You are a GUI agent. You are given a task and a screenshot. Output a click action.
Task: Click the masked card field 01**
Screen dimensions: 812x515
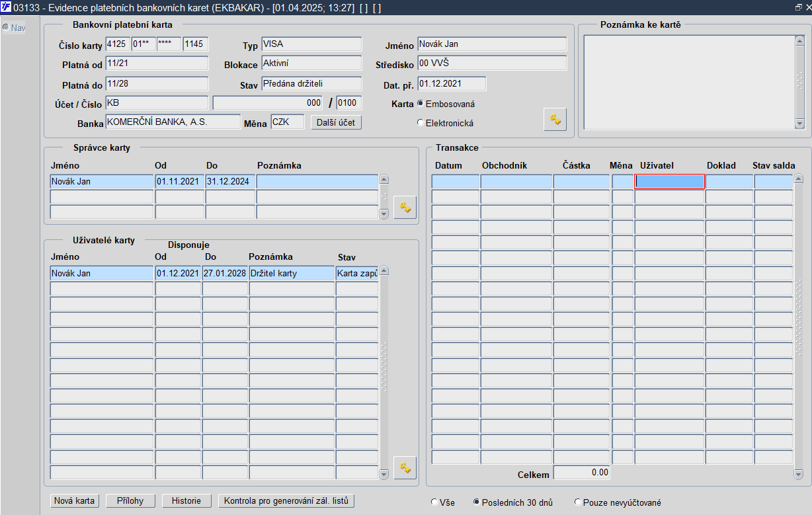point(143,44)
